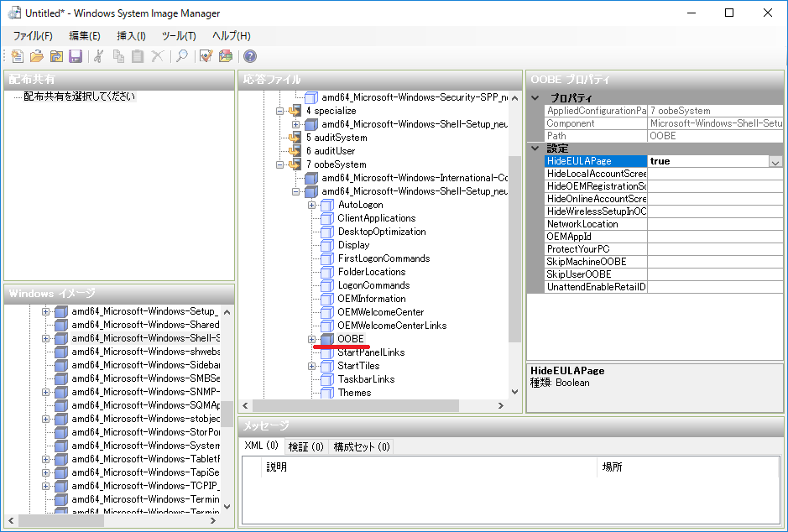This screenshot has width=788, height=532.
Task: Collapse the プロパティ section in properties pane
Action: pyautogui.click(x=535, y=97)
